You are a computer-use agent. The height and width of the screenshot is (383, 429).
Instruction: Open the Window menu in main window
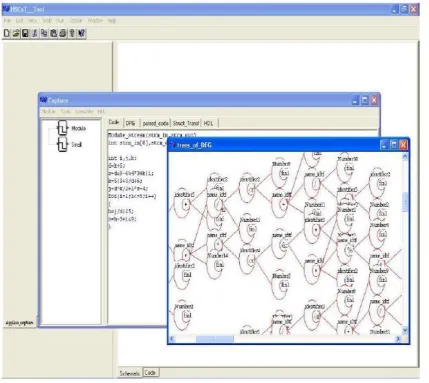point(95,21)
